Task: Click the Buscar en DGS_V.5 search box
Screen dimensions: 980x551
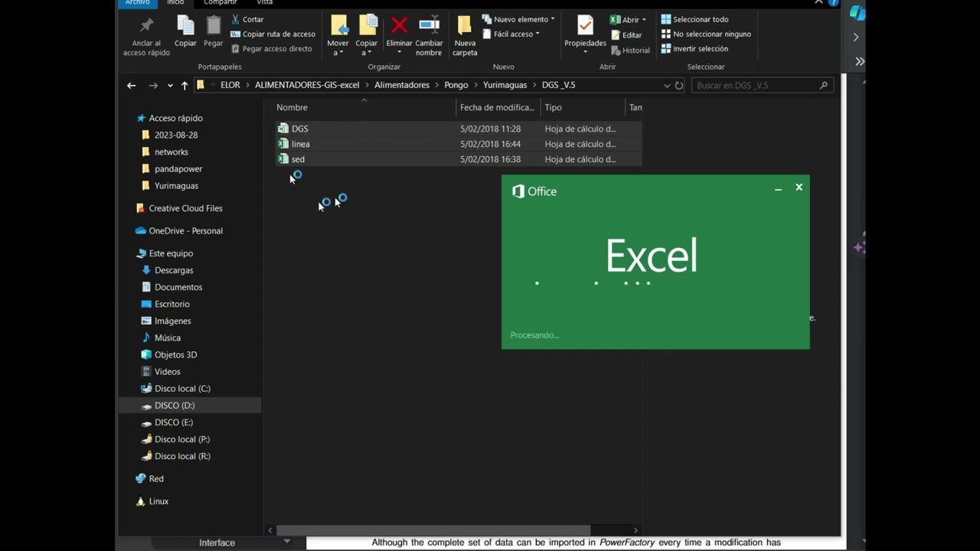Action: (762, 85)
